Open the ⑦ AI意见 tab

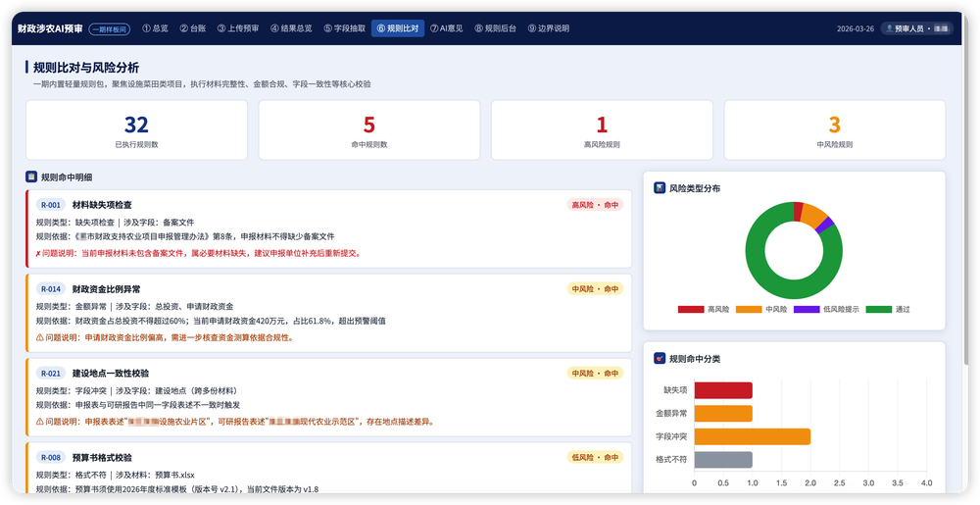446,28
